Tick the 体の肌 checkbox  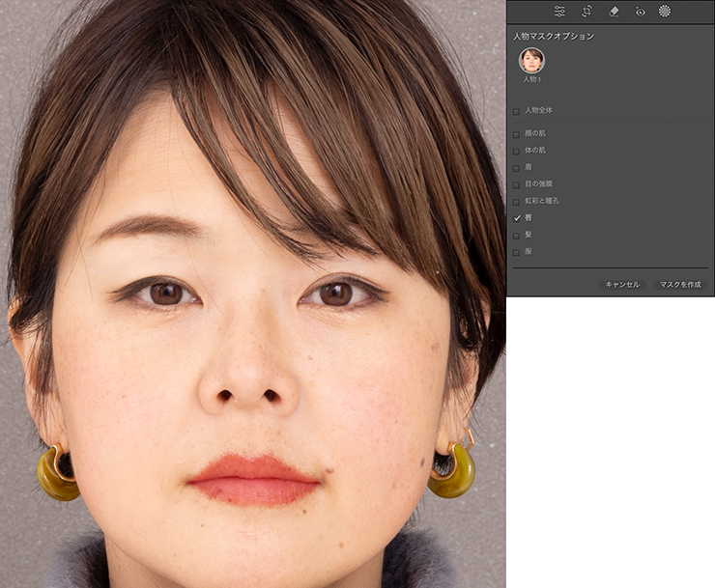pos(517,151)
